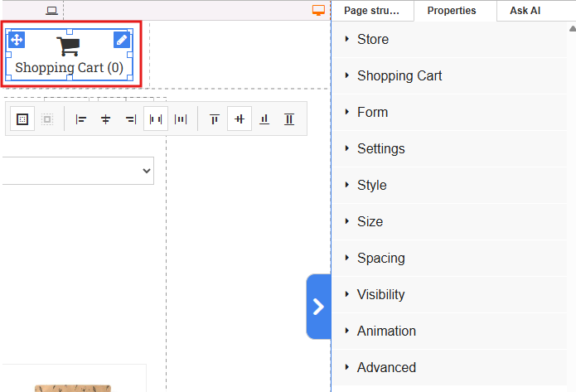Select the desktop breakpoint icon

318,11
